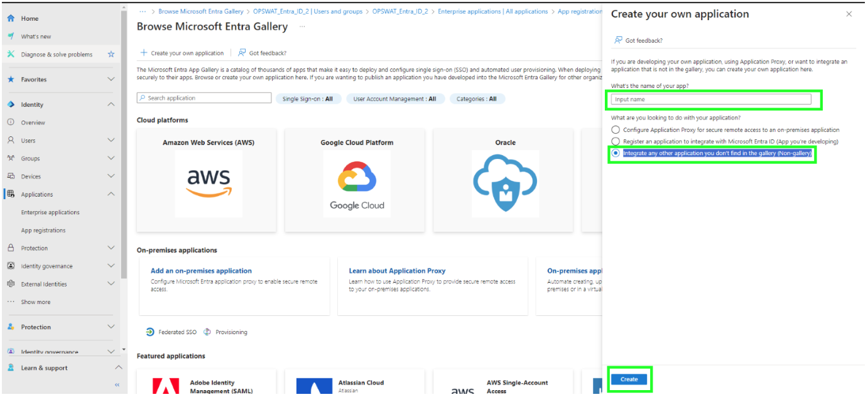
Task: Go to OPSWAT_Entra_ID_2 Users and groups breadcrumb
Action: tap(308, 11)
